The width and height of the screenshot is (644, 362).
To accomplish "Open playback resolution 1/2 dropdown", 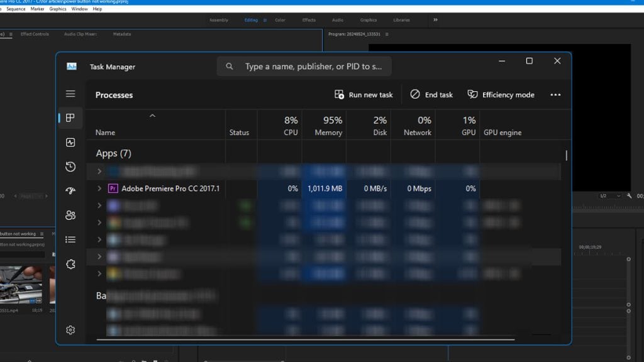I will (x=610, y=196).
